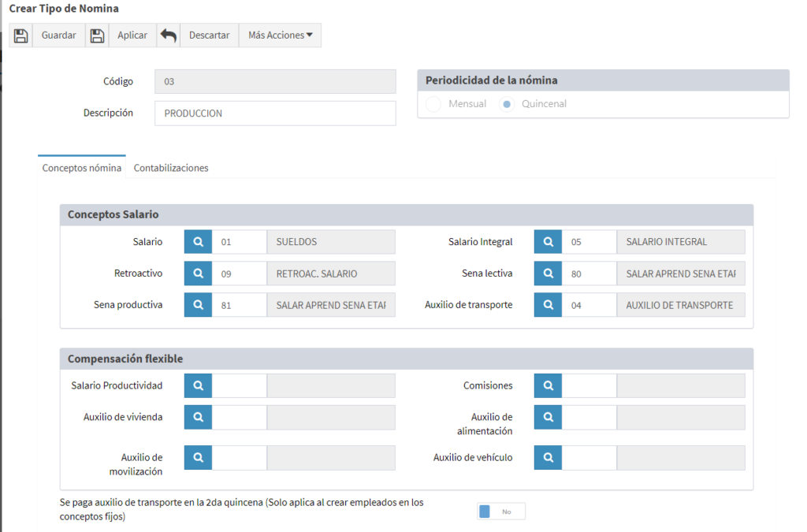Click the search icon for Salario
Screen dimensions: 807x532
point(198,242)
